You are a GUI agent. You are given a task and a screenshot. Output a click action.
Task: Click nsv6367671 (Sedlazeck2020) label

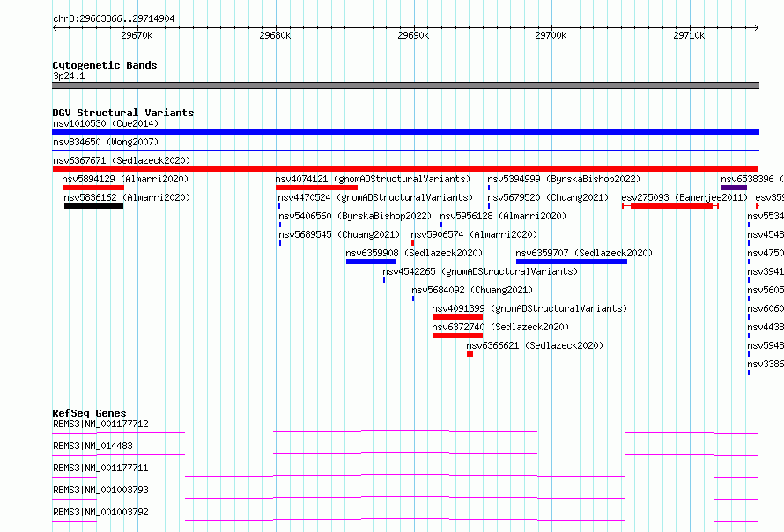point(122,160)
